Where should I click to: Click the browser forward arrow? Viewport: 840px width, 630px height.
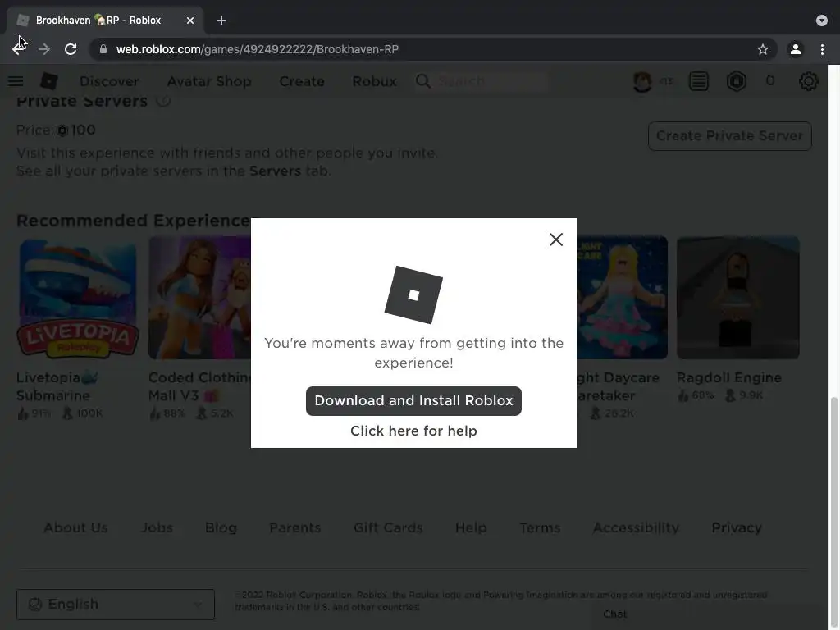pyautogui.click(x=44, y=49)
